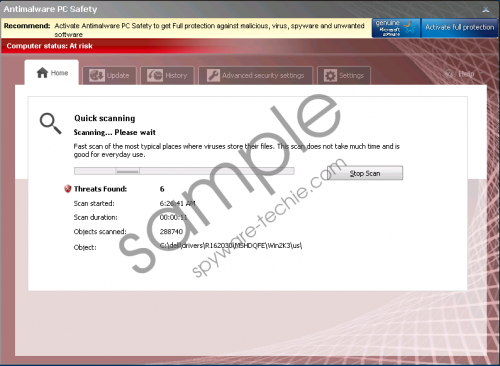
Task: Click the 'Scanning... Please wait' text
Action: (x=115, y=132)
